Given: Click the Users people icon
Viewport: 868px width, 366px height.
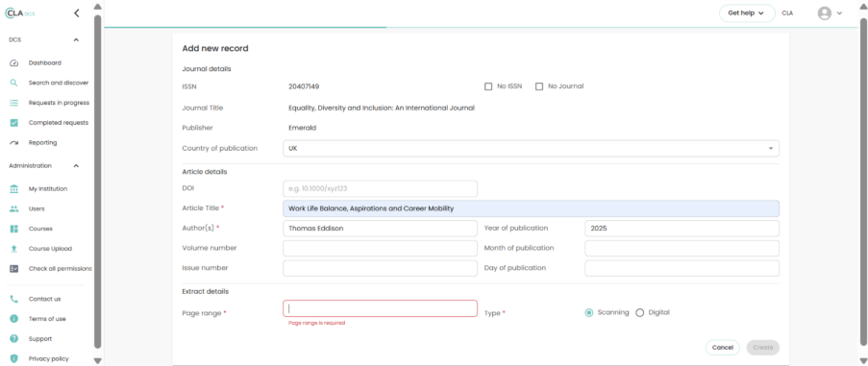Looking at the screenshot, I should [x=14, y=209].
